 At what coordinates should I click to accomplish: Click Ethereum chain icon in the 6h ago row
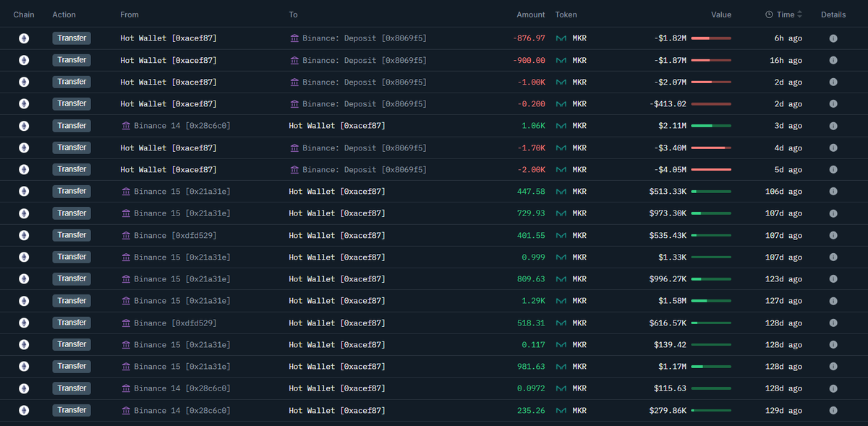[24, 38]
